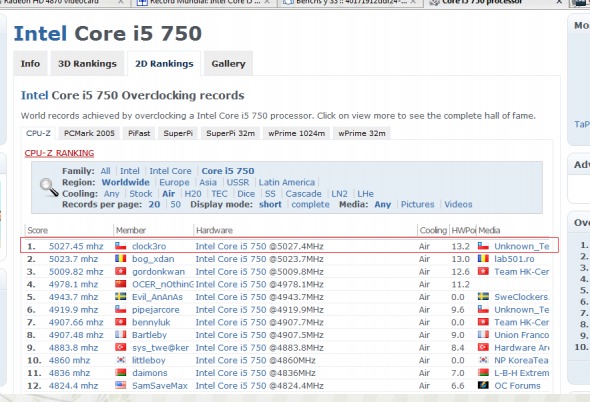This screenshot has height=402, width=590.
Task: Switch to the PCMark 2005 tab
Action: point(89,133)
